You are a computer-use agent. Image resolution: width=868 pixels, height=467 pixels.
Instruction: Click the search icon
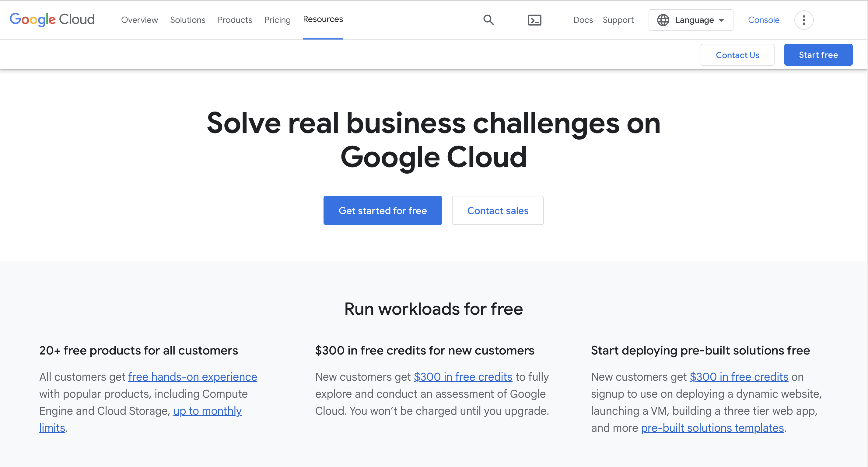[x=488, y=19]
